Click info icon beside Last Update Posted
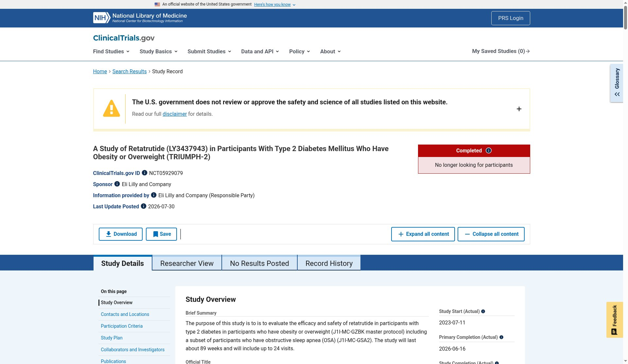The height and width of the screenshot is (364, 628). (x=144, y=206)
